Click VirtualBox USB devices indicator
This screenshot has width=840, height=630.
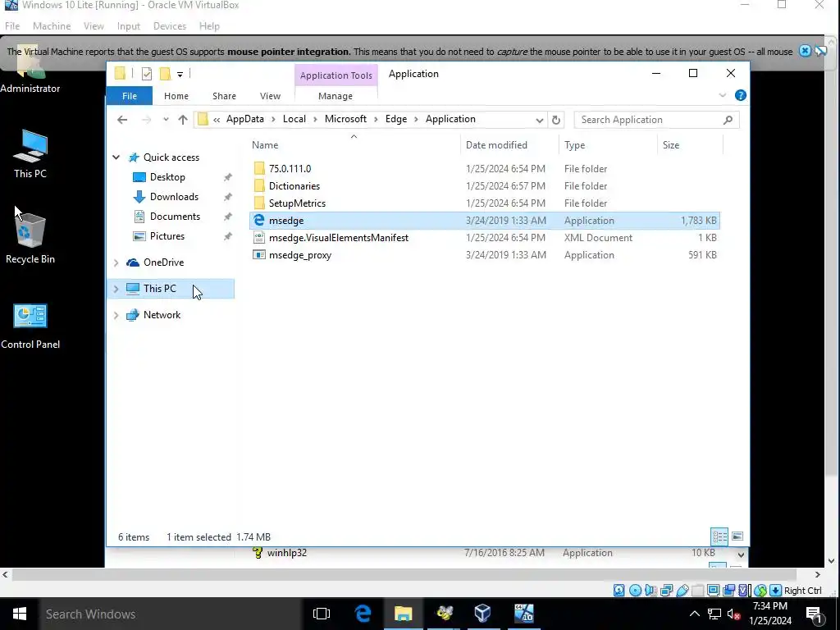[682, 591]
